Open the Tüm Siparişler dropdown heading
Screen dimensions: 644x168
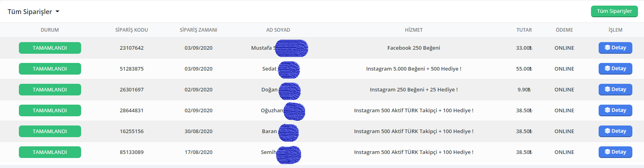33,12
